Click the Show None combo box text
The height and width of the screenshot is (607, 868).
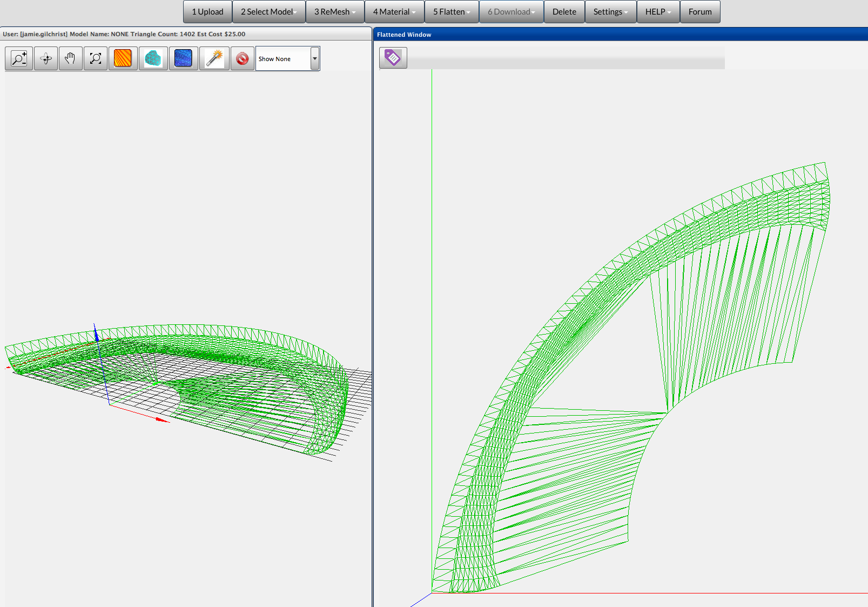point(274,59)
